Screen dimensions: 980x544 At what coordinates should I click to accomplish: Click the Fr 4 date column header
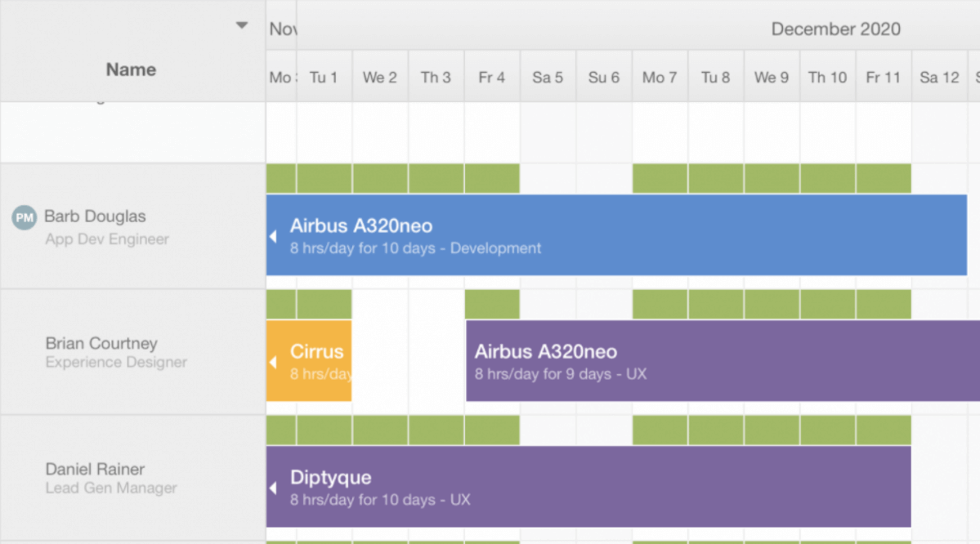click(x=492, y=77)
